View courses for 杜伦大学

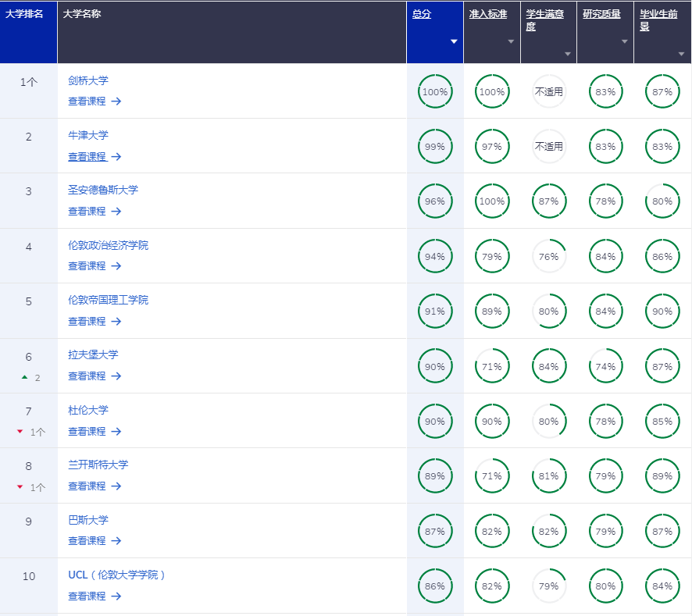[95, 431]
